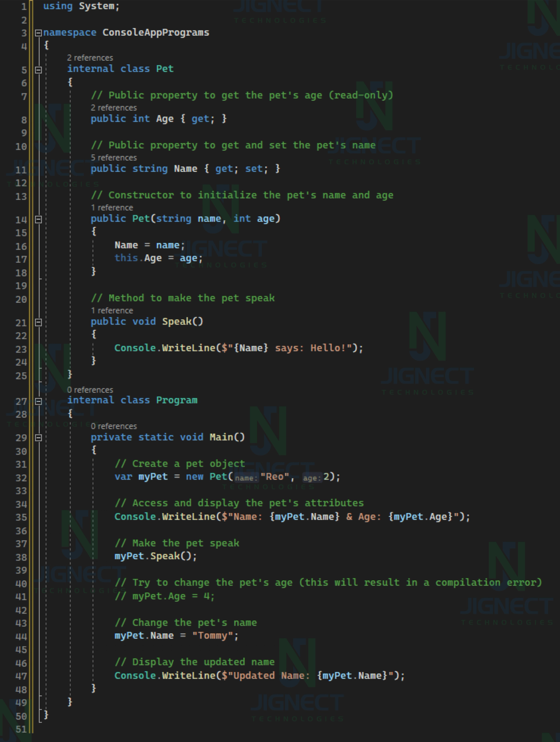Click line number 32 in the margin

[x=21, y=478]
